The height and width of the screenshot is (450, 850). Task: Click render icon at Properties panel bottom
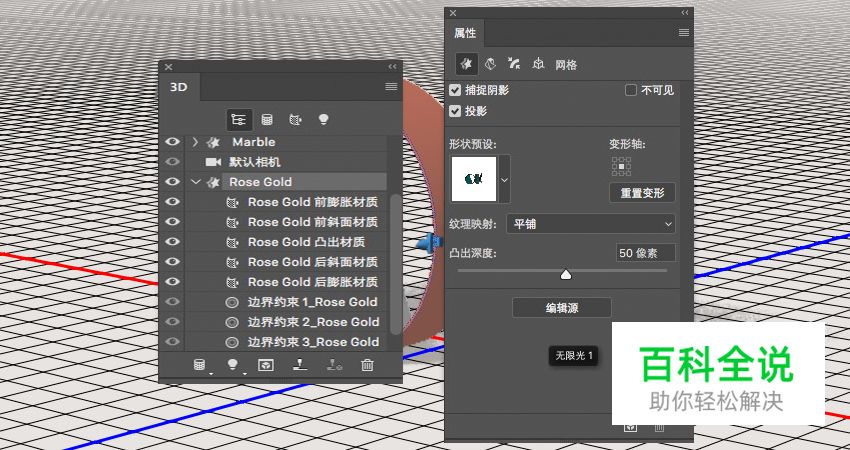tap(630, 428)
